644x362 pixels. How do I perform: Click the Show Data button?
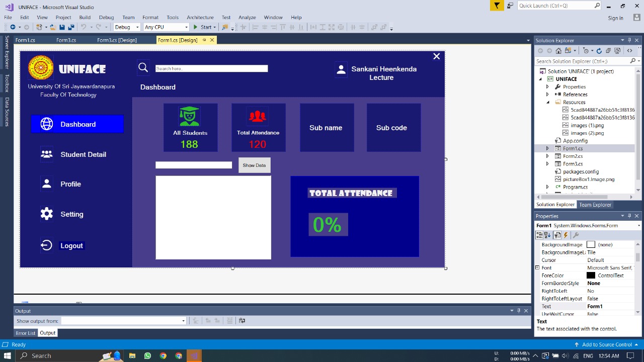(254, 165)
